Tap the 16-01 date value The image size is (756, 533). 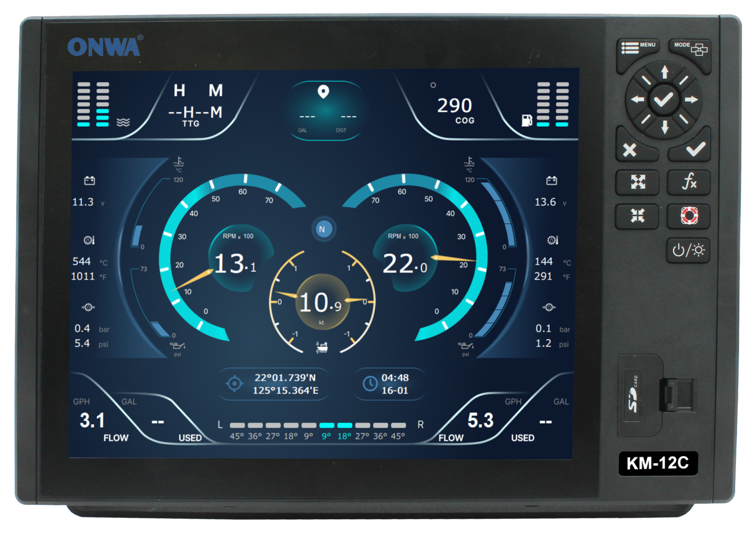(395, 390)
